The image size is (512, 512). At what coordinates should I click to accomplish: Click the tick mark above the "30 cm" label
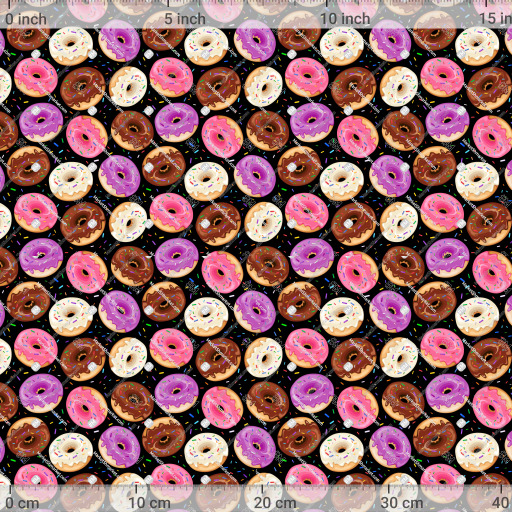coord(389,489)
